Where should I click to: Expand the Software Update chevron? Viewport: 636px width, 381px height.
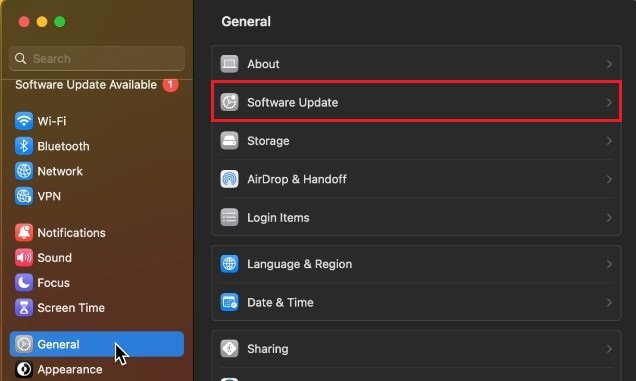(x=609, y=103)
